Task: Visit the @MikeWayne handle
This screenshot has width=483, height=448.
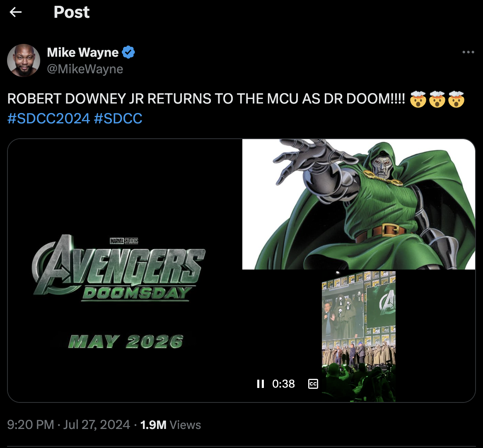Action: (85, 69)
